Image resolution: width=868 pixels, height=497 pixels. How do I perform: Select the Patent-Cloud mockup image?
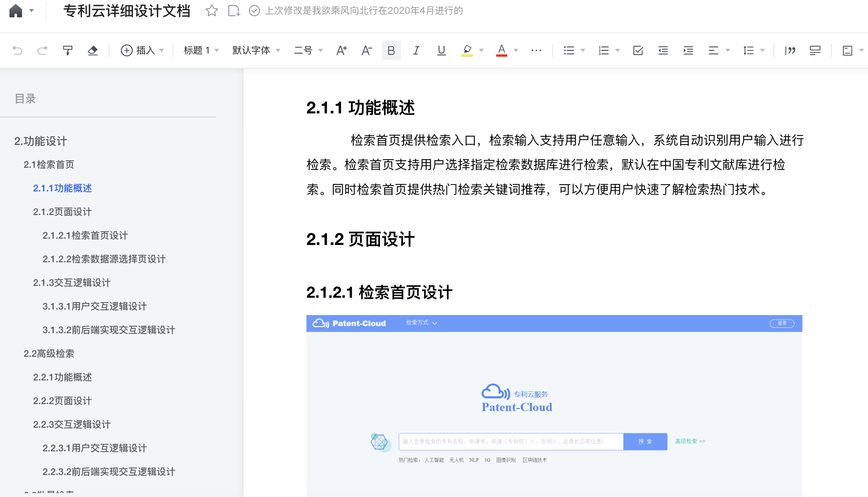[x=554, y=406]
